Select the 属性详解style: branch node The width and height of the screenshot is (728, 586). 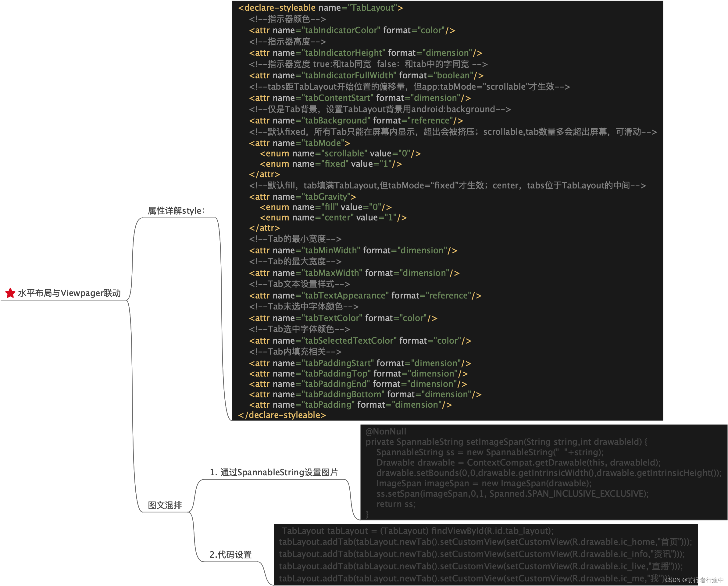[x=176, y=211]
